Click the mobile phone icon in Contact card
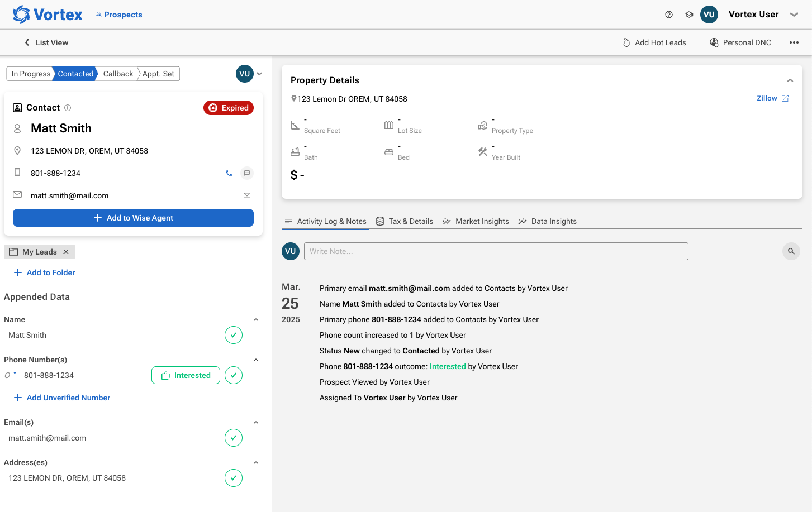812x512 pixels. pyautogui.click(x=17, y=173)
